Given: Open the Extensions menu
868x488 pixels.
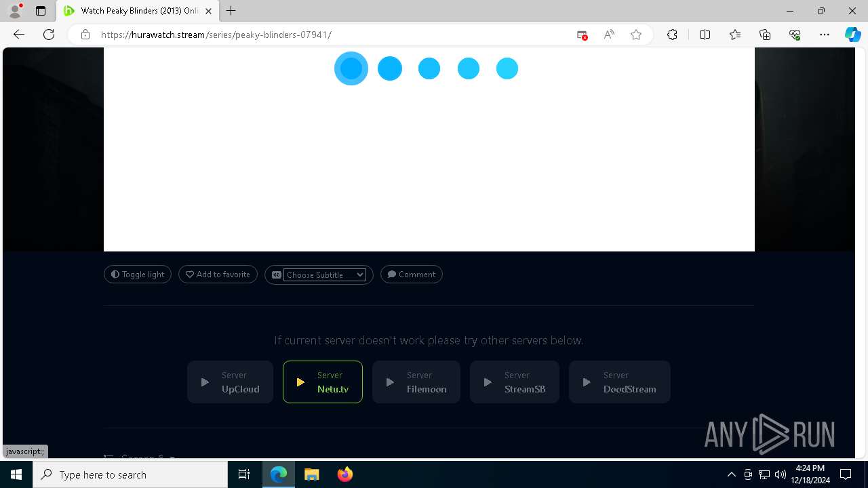Looking at the screenshot, I should point(672,35).
